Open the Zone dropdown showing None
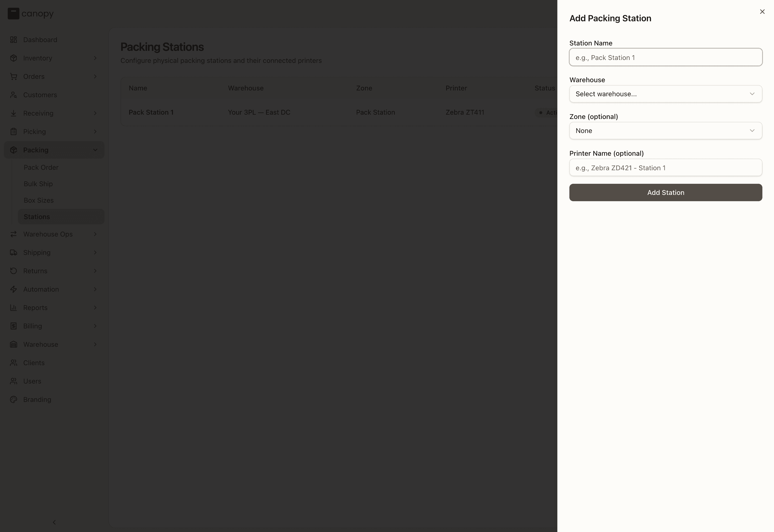This screenshot has height=532, width=774. pos(665,131)
